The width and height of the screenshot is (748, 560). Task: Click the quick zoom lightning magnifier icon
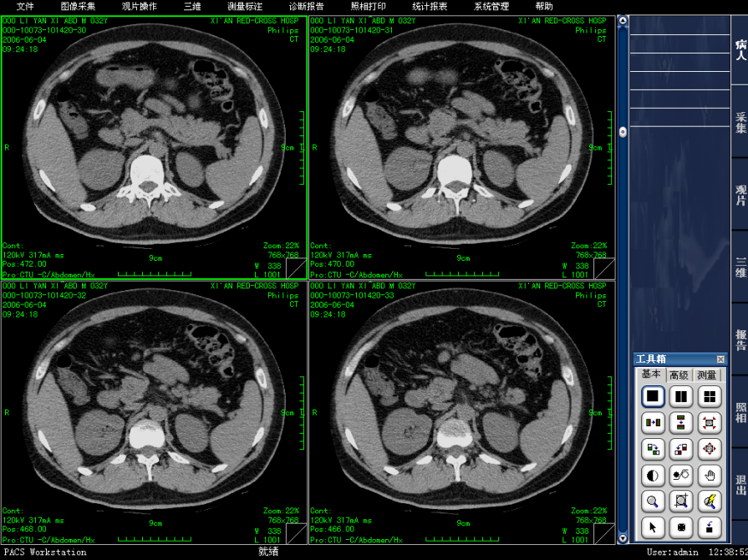[710, 501]
